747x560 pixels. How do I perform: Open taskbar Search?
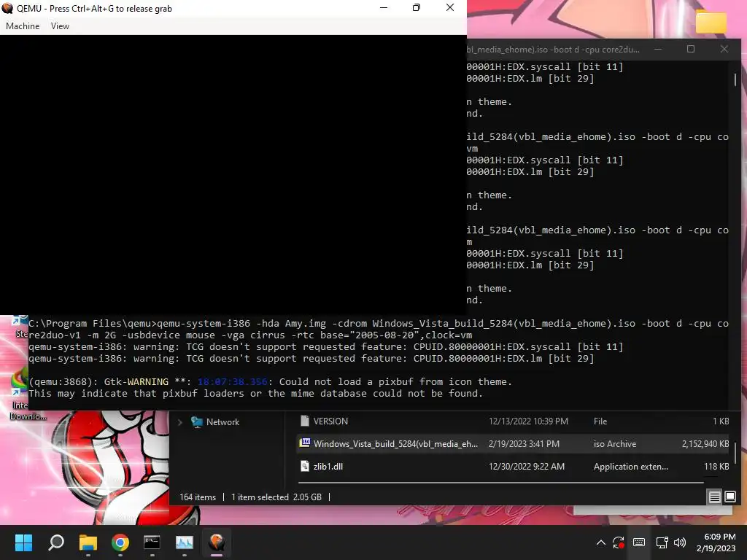coord(56,542)
